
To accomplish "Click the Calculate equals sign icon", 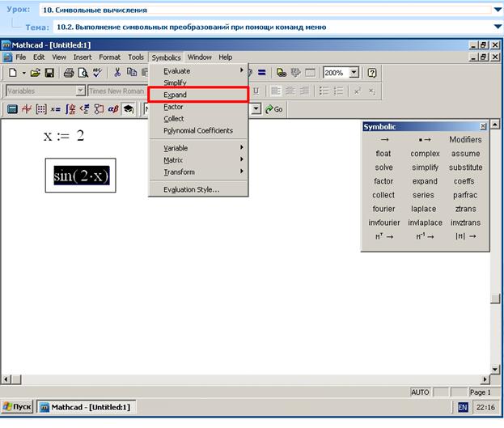I will pos(262,73).
